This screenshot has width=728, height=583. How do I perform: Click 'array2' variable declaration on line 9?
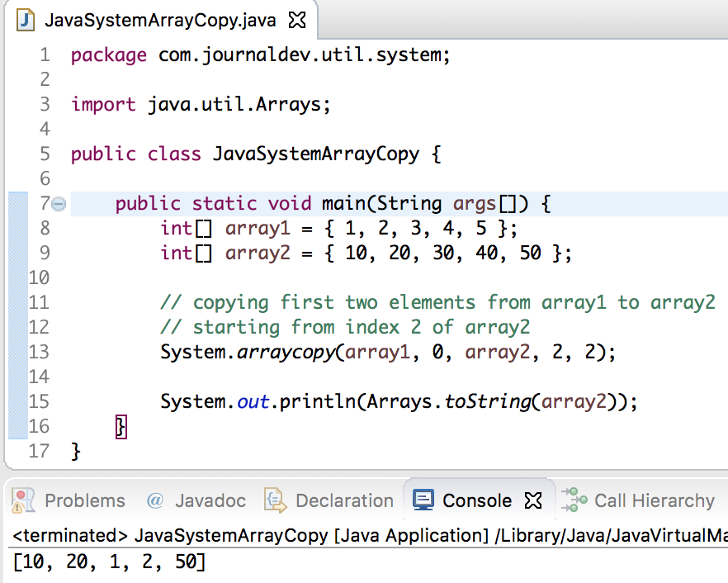click(258, 254)
